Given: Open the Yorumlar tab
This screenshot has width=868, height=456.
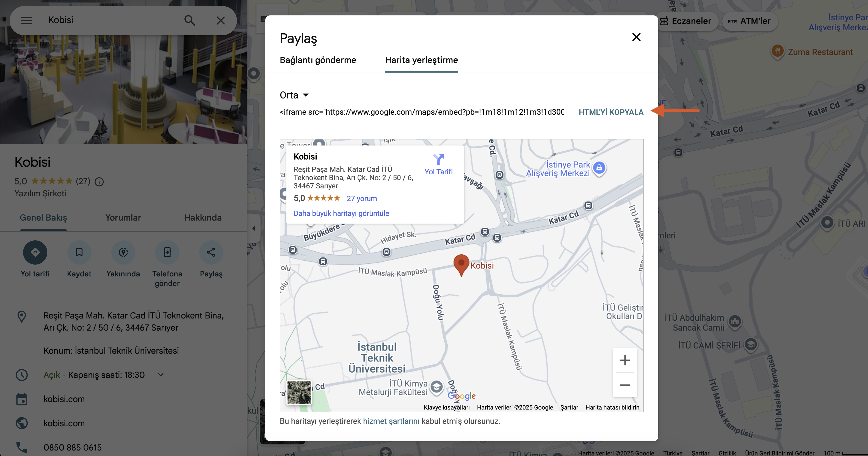Looking at the screenshot, I should pyautogui.click(x=123, y=218).
